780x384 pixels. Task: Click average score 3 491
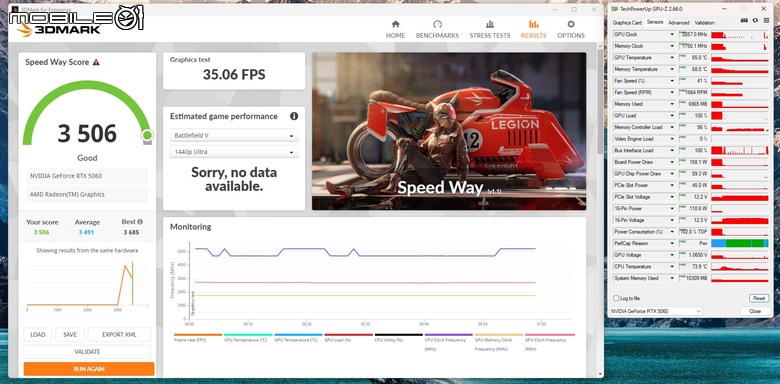point(86,232)
